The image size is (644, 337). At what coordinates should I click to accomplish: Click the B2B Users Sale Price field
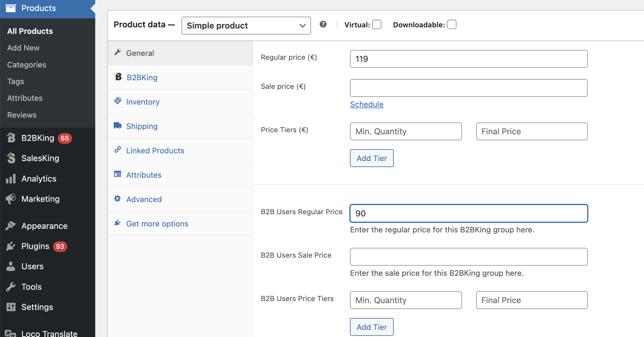click(x=469, y=257)
